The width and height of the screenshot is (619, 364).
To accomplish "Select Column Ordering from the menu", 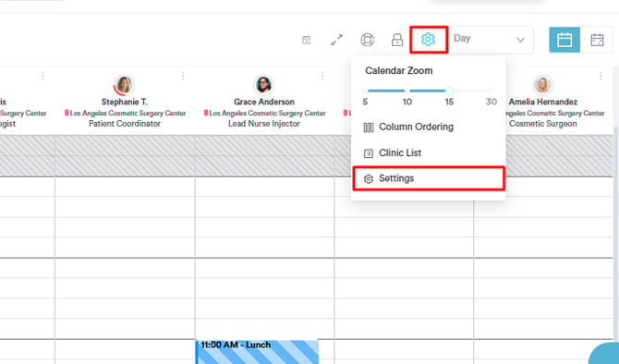I will click(429, 127).
